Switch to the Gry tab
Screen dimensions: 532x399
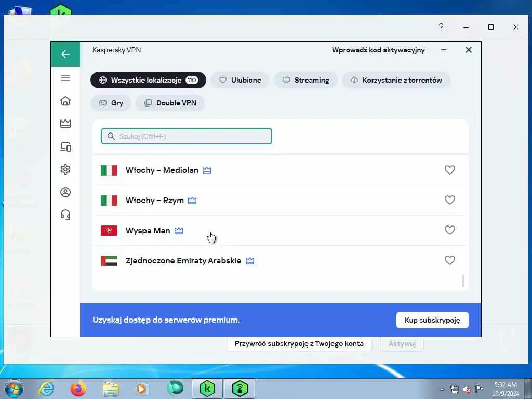tap(111, 103)
